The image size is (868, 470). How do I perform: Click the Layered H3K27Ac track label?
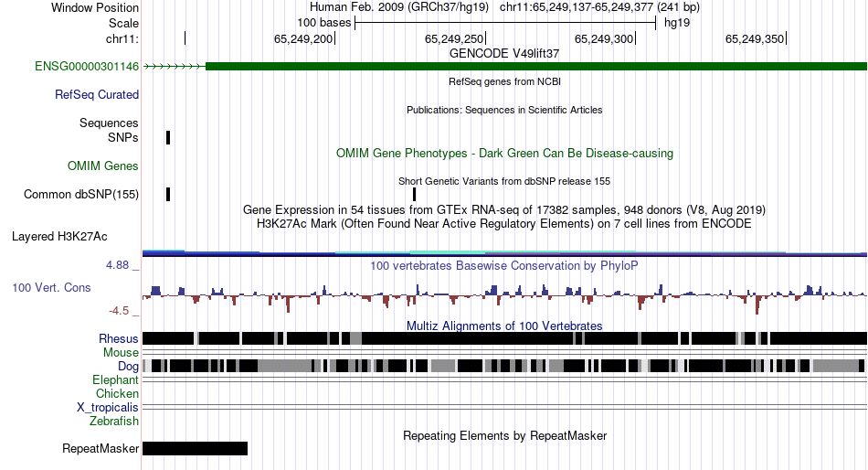point(59,237)
